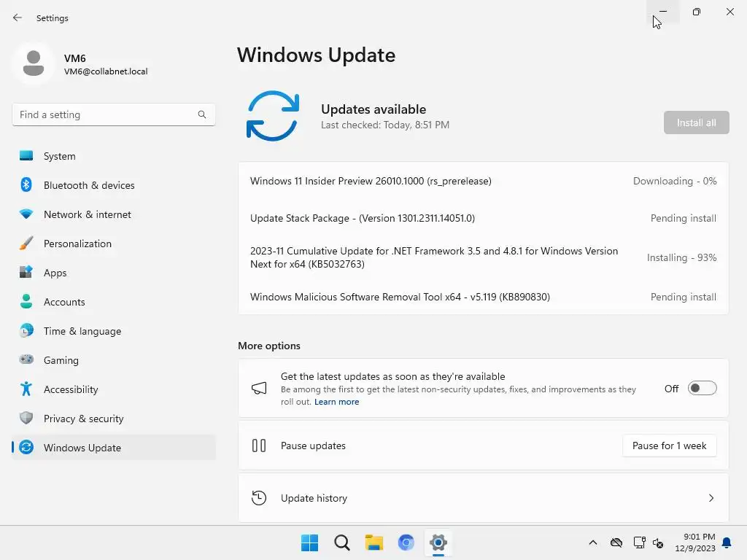Select Windows Update in sidebar
Screen dimensions: 747x560
[114, 447]
